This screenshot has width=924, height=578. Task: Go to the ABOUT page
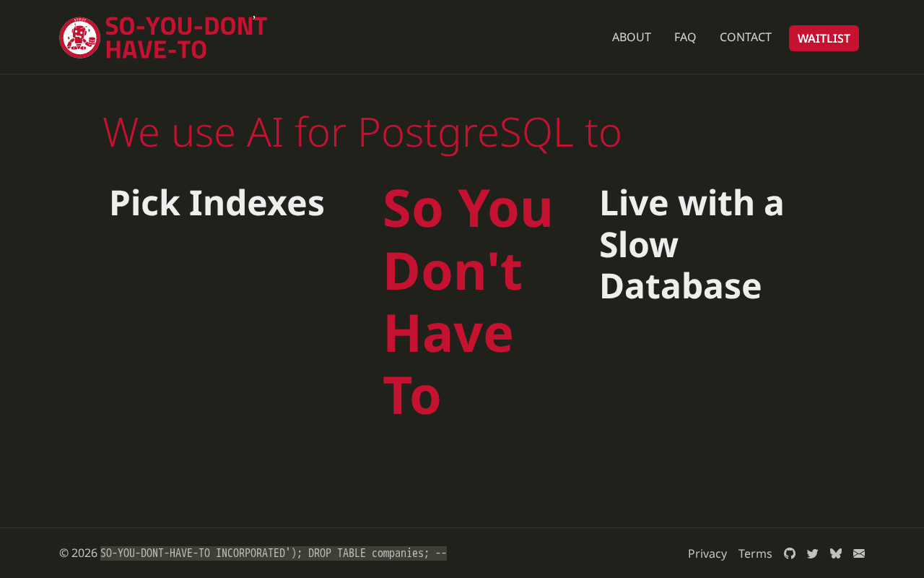click(x=632, y=37)
